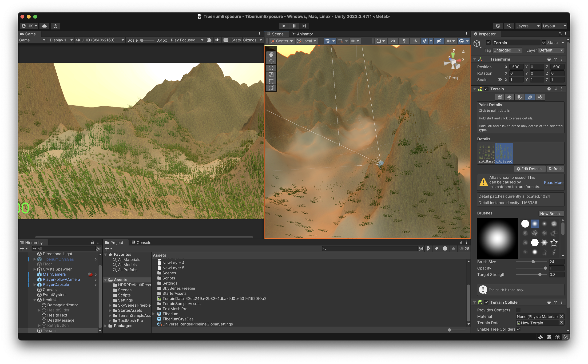Disable the Enable Tree Colliders checkbox
This screenshot has width=588, height=364.
click(x=518, y=329)
